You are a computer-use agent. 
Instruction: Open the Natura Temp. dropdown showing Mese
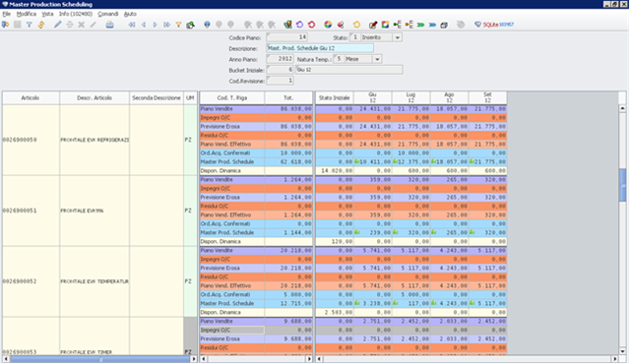point(377,59)
